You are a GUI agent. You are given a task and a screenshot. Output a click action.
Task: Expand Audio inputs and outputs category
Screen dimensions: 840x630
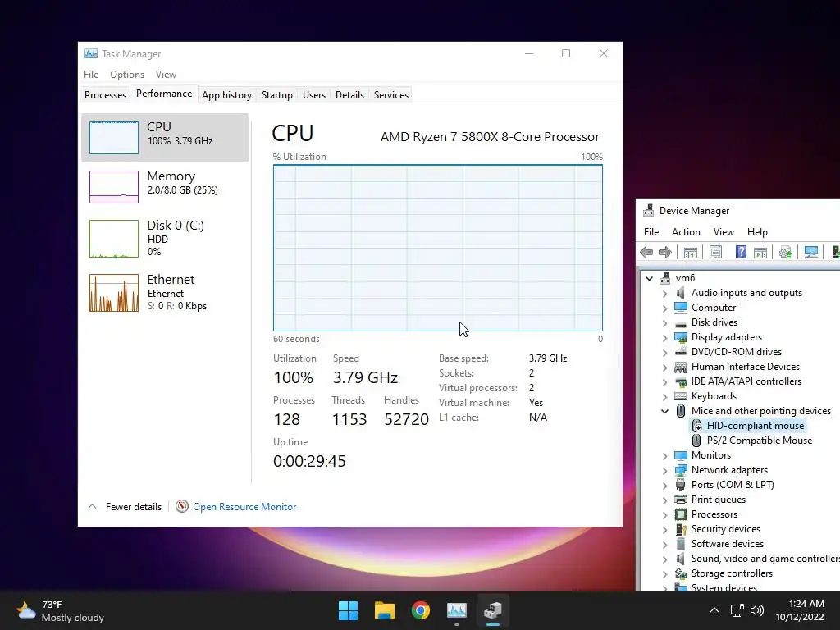click(x=664, y=293)
